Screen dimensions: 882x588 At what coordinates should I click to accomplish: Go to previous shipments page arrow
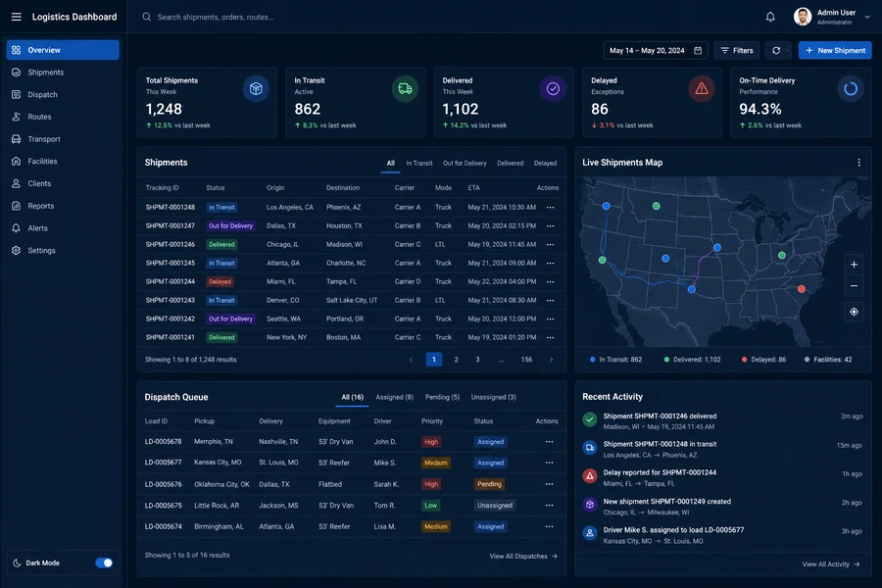tap(412, 360)
